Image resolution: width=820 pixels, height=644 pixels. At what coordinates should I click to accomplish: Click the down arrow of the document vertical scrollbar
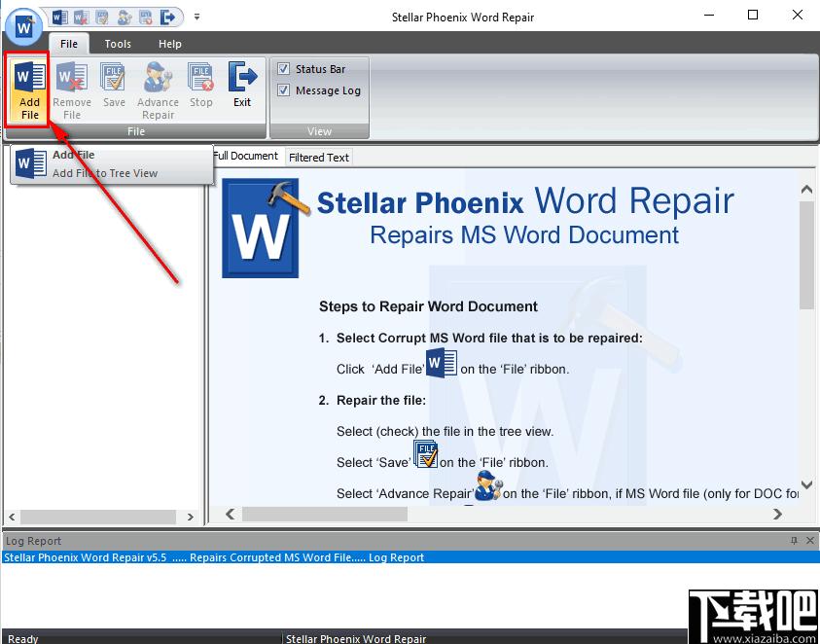point(806,484)
